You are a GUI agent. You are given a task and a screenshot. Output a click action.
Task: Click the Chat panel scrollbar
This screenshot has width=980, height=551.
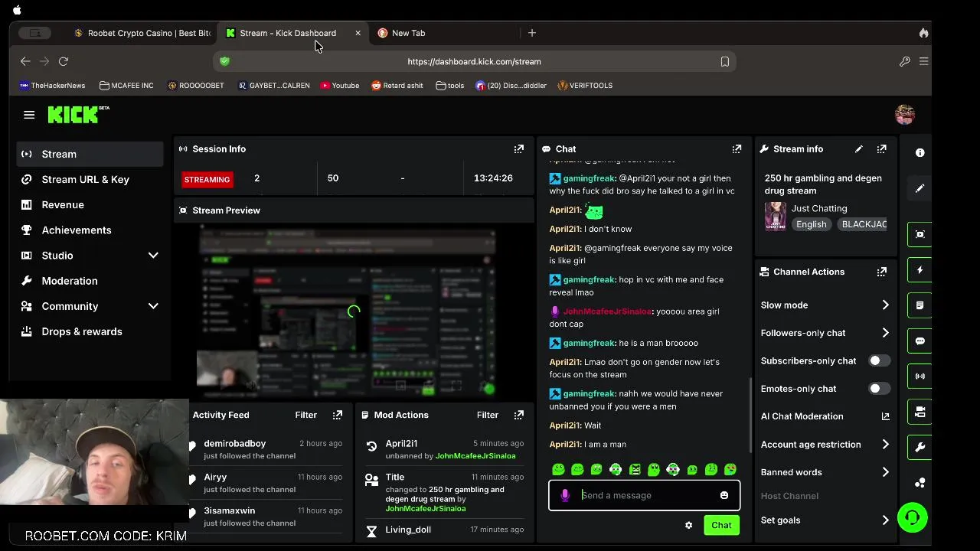tap(750, 415)
